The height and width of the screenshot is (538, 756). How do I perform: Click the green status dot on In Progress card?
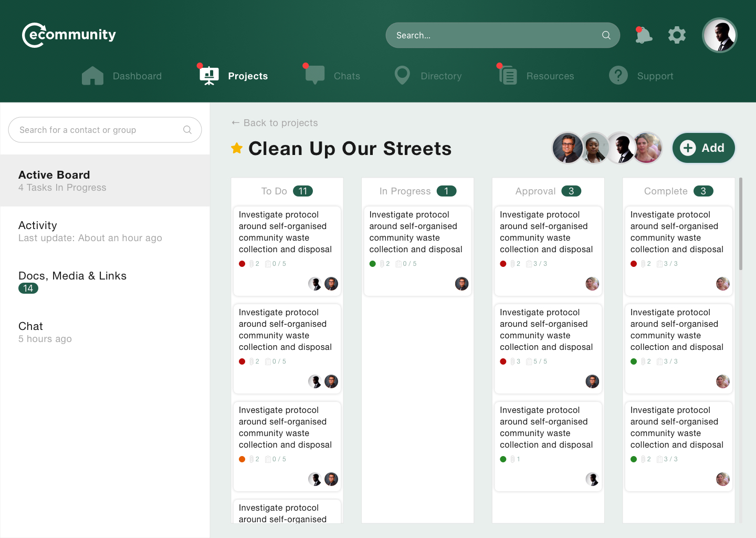pos(373,264)
